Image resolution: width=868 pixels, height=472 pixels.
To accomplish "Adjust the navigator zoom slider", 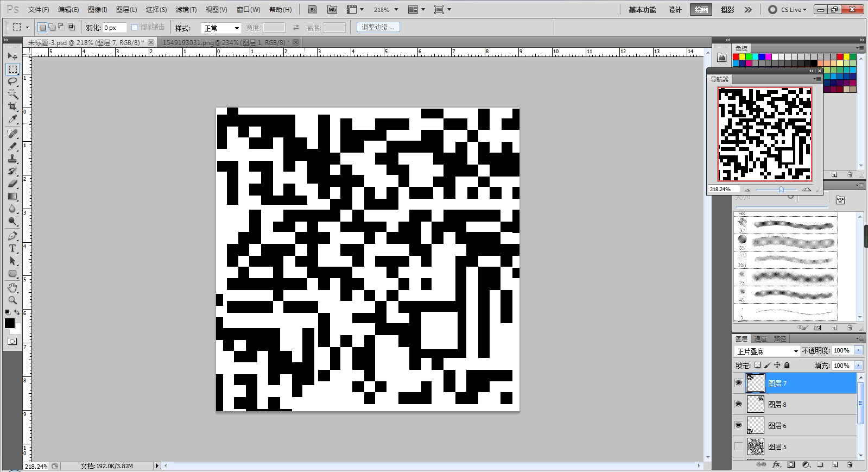I will [781, 190].
